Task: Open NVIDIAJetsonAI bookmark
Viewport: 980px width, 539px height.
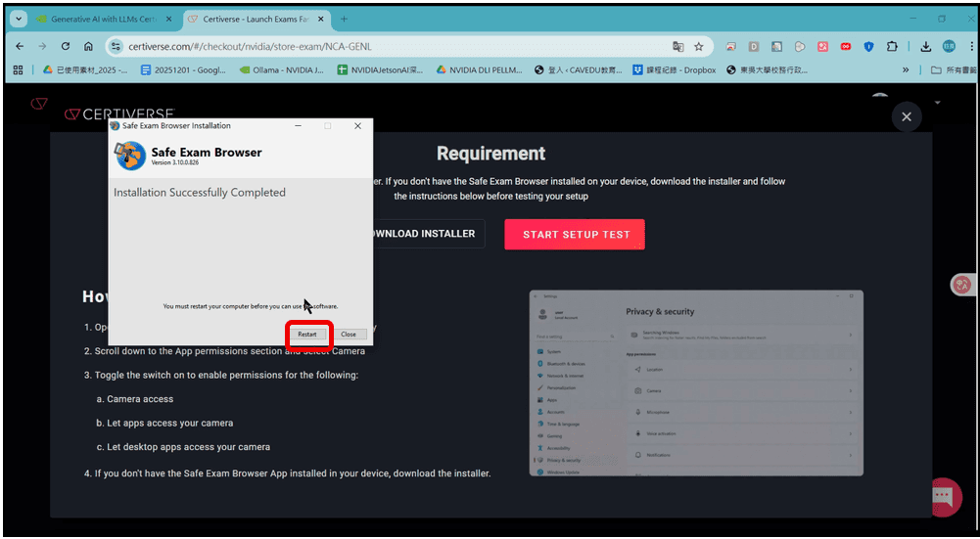Action: (380, 70)
